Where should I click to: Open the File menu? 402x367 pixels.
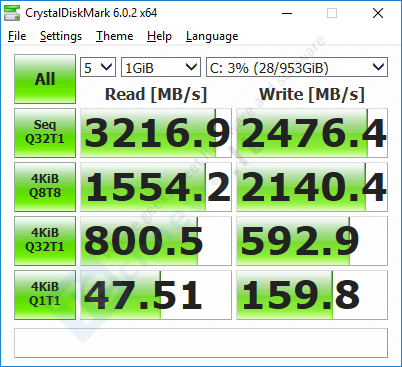(17, 36)
